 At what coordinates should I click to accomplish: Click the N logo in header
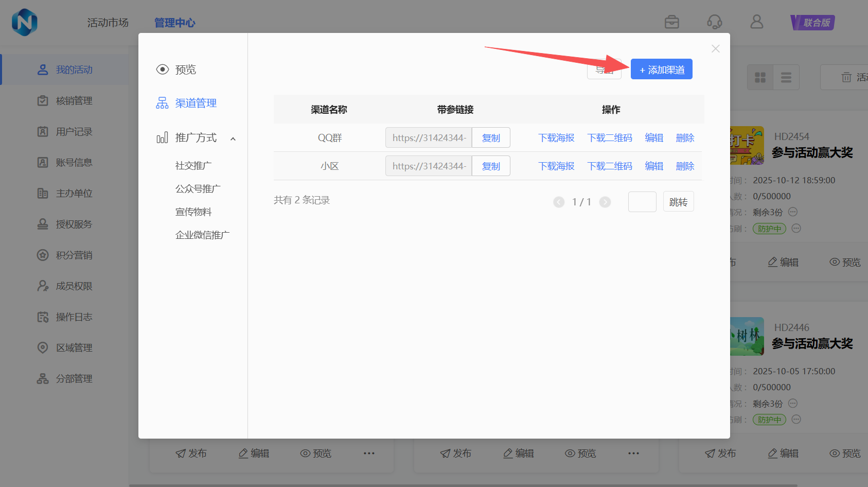pos(25,22)
